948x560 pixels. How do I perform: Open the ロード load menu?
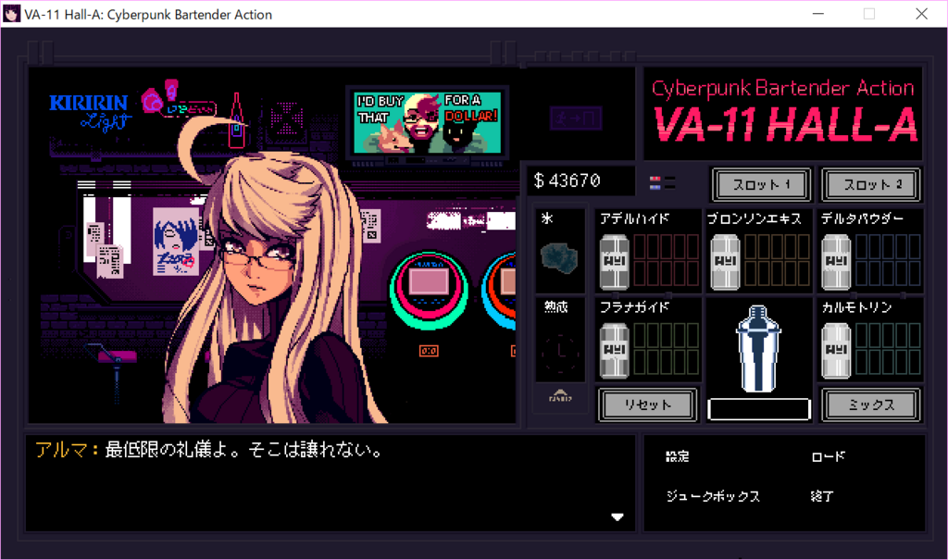coord(828,456)
